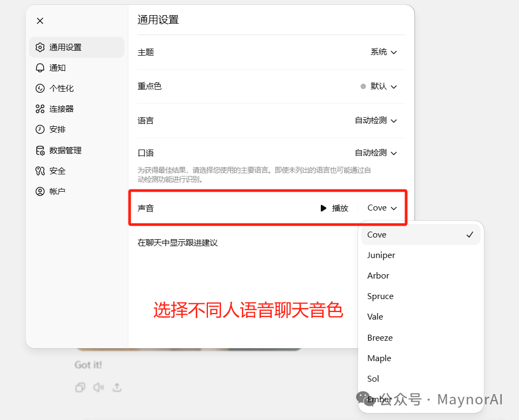This screenshot has width=519, height=420.
Task: Open the 数据管理 data management icon
Action: point(40,150)
